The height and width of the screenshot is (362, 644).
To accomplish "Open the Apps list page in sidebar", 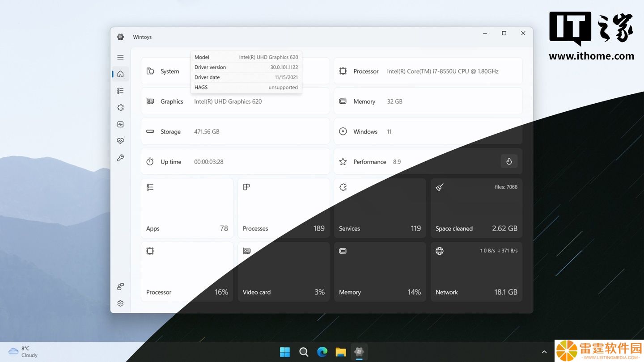I will (120, 91).
